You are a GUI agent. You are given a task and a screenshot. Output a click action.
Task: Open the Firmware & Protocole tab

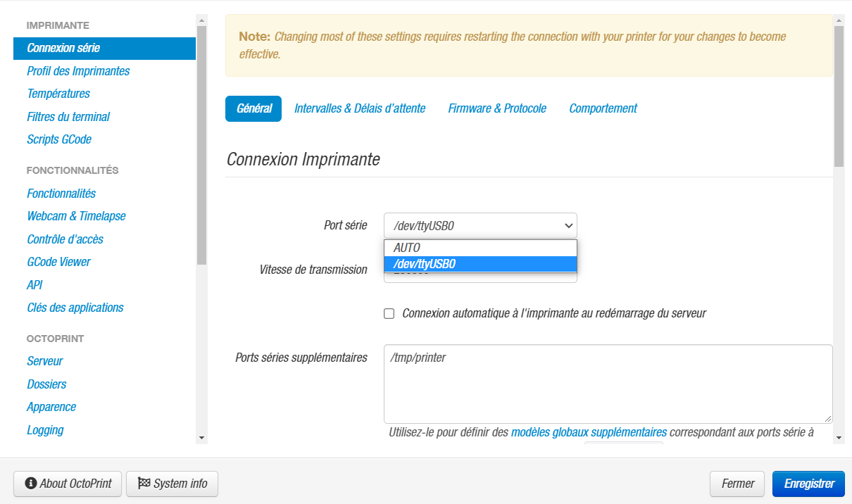tap(497, 108)
